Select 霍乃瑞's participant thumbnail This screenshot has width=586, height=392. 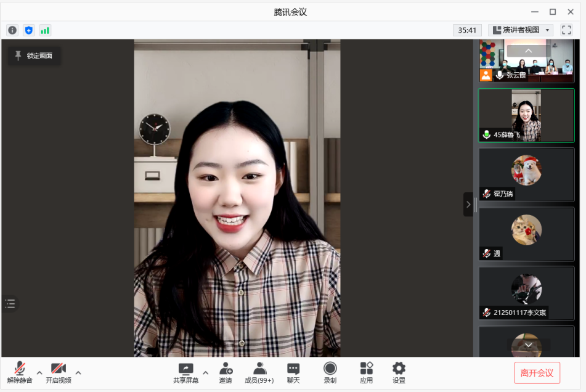(526, 174)
